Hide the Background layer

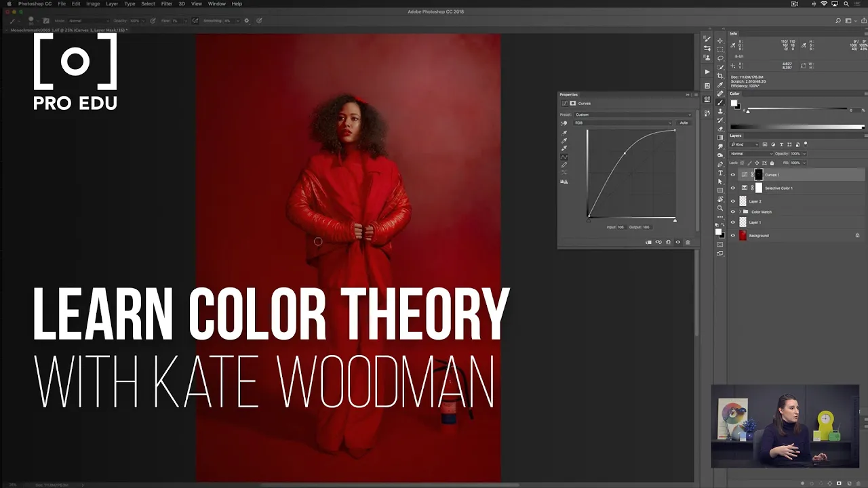pos(733,235)
